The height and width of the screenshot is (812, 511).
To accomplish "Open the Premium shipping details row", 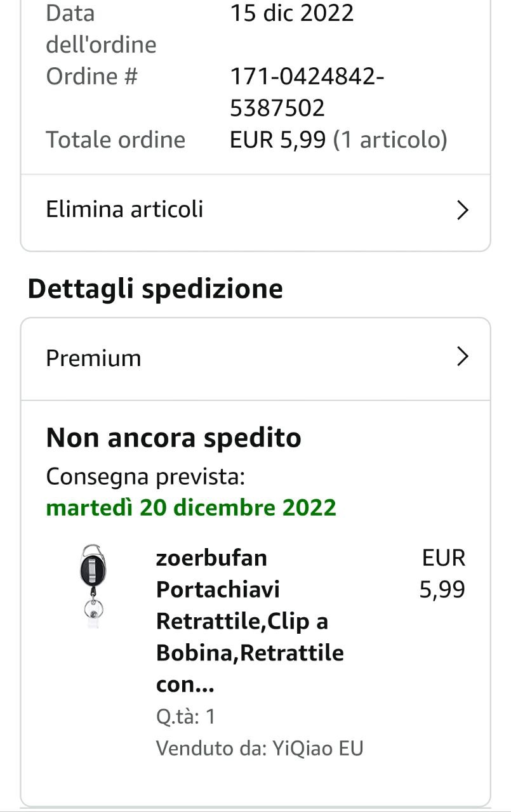I will click(x=256, y=358).
